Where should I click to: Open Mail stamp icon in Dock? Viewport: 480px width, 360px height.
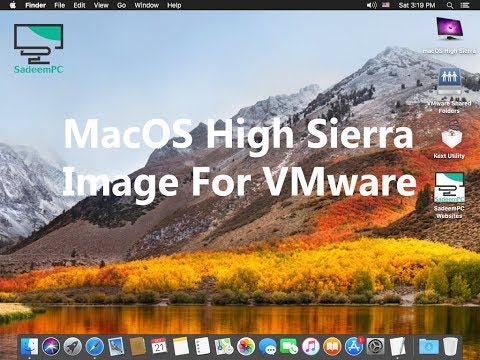point(116,347)
